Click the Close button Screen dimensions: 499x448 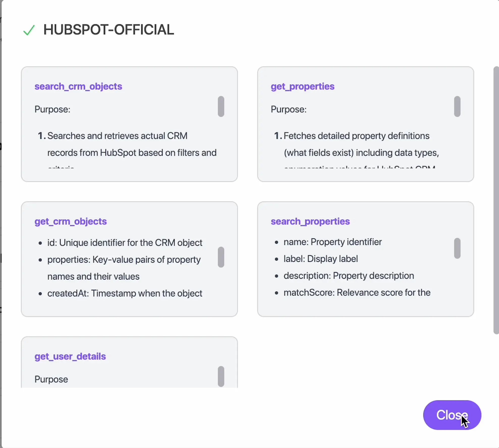point(452,415)
